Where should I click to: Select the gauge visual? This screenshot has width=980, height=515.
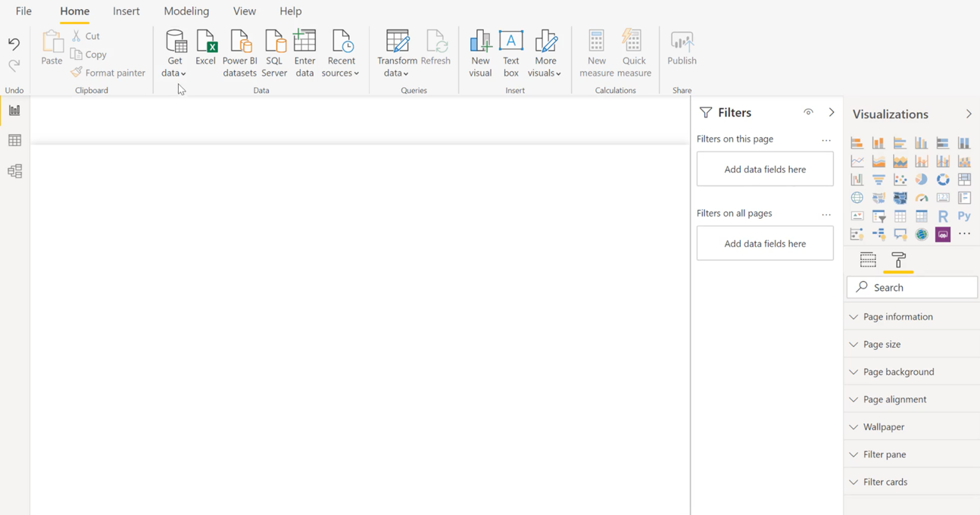point(921,198)
